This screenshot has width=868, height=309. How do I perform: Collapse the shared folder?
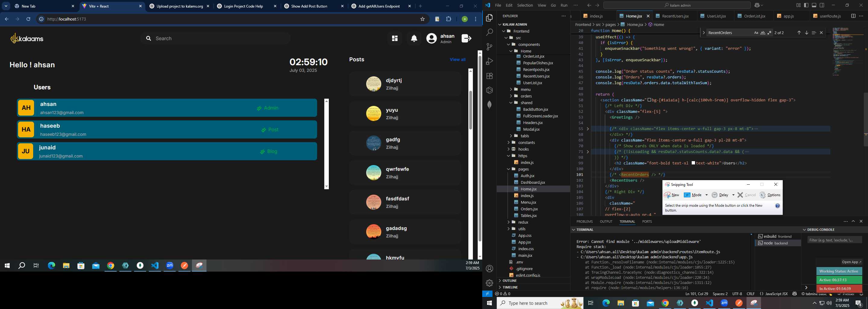pos(526,103)
